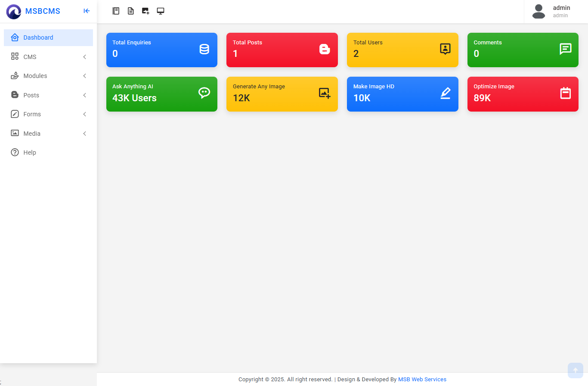
Task: Click the chat icon on Ask Anything AI
Action: tap(204, 93)
